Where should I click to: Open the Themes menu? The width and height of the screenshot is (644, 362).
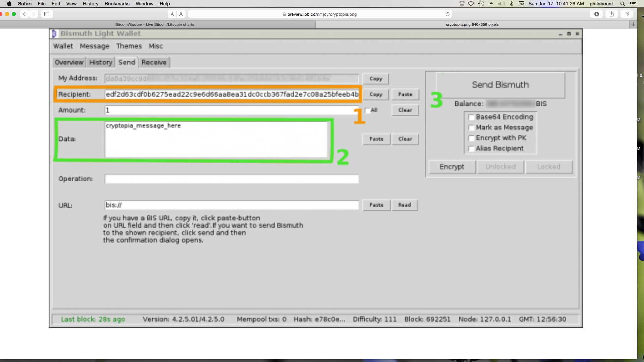click(x=129, y=46)
